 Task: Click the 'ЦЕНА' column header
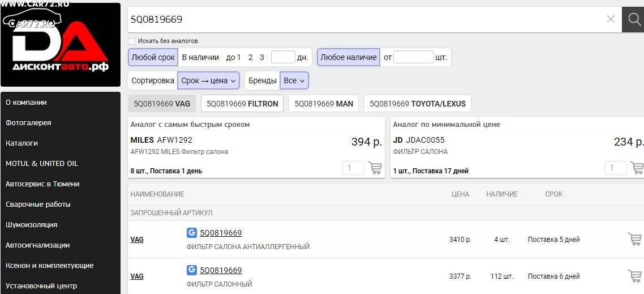pos(460,194)
